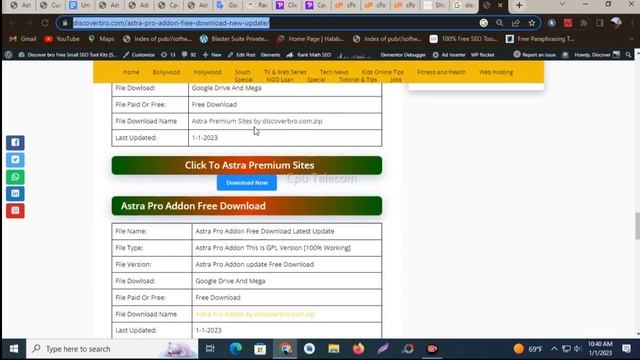Open the YouTube bookmark
The width and height of the screenshot is (640, 360).
[x=62, y=39]
